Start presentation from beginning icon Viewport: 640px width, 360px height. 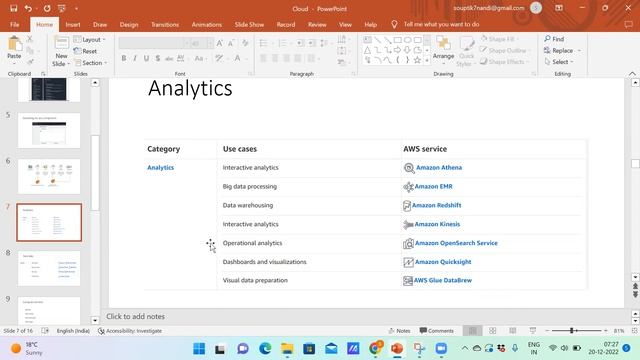(62, 8)
